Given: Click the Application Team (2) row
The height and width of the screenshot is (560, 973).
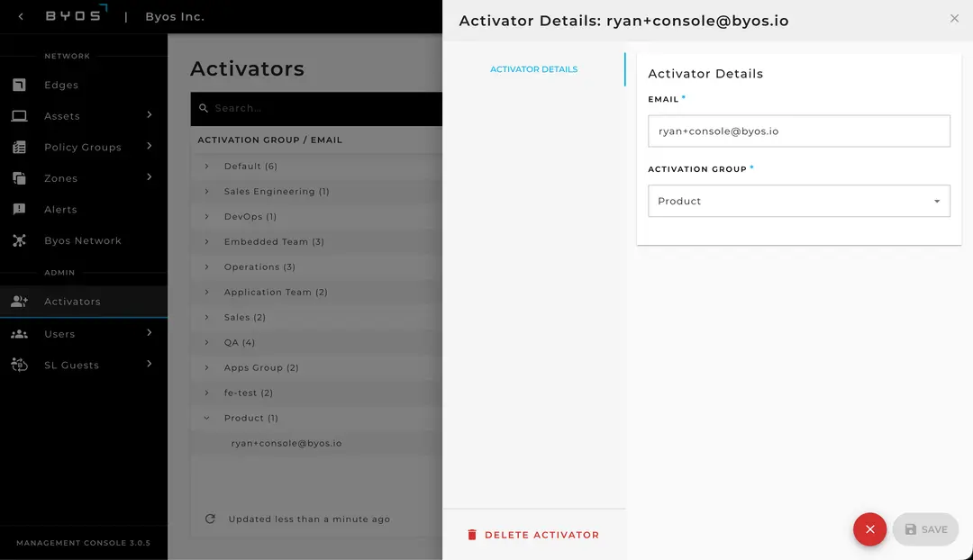Looking at the screenshot, I should tap(316, 292).
